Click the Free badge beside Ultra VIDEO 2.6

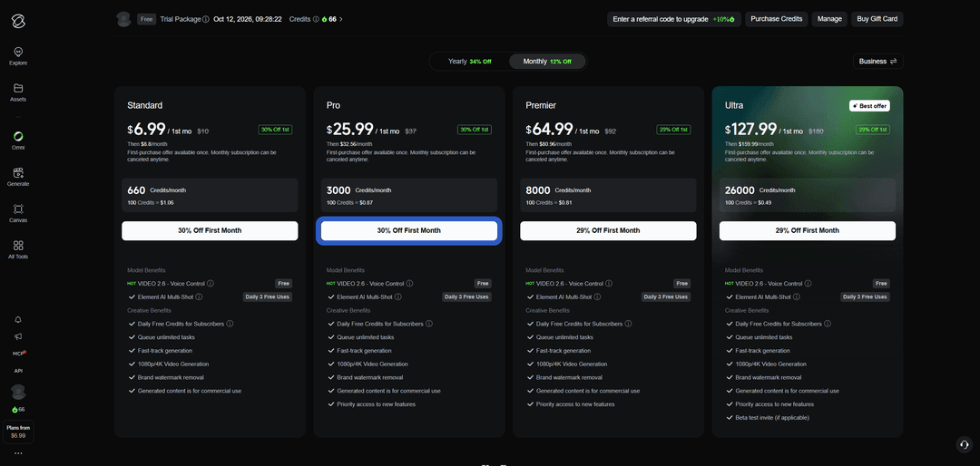coord(881,284)
